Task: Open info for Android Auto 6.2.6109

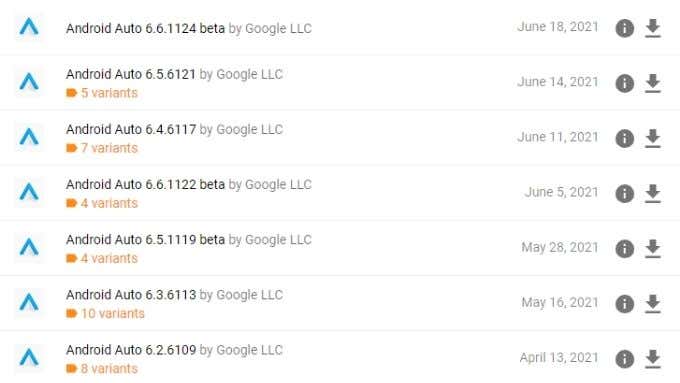Action: coord(624,359)
